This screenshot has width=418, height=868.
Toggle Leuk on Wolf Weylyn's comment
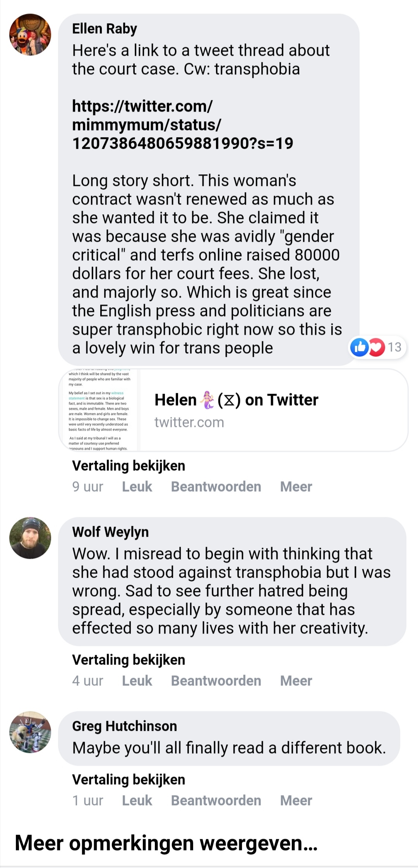[137, 681]
